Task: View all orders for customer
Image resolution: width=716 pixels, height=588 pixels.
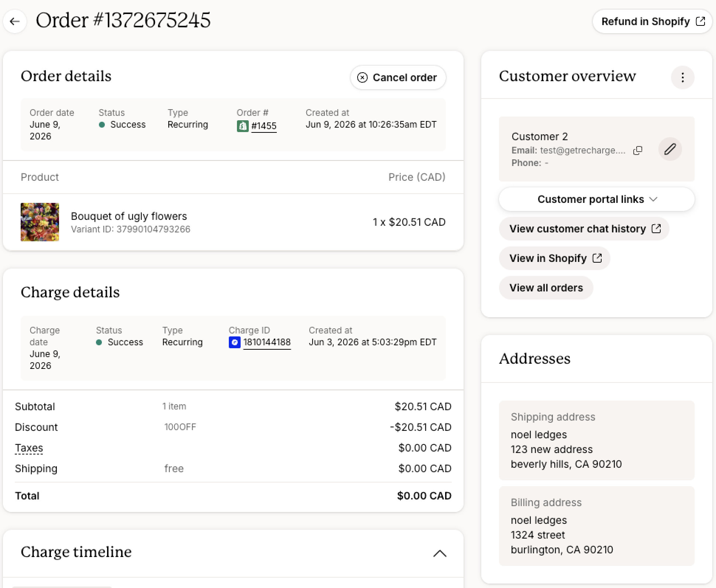Action: 546,288
